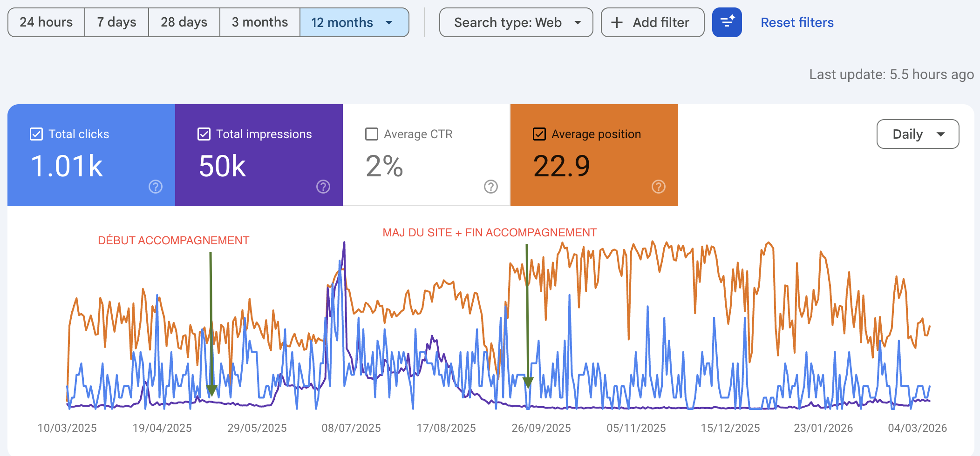This screenshot has width=980, height=456.
Task: Open the Search type: Web dropdown
Action: 516,22
